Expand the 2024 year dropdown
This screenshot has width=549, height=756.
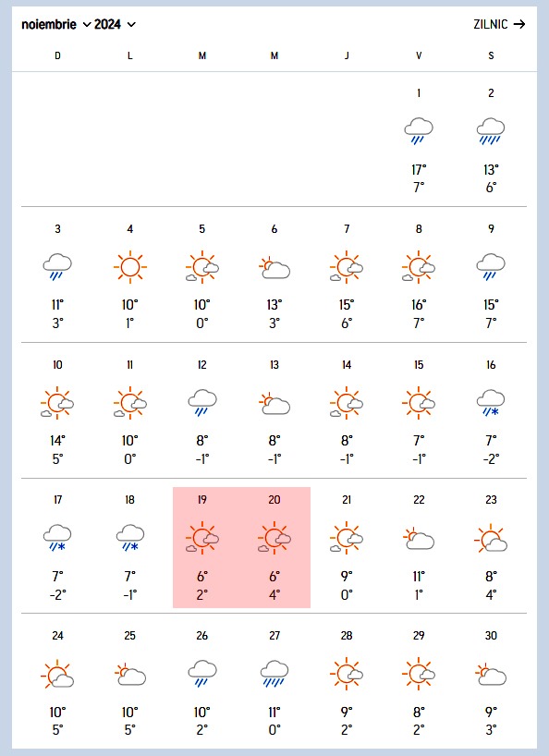pyautogui.click(x=115, y=24)
